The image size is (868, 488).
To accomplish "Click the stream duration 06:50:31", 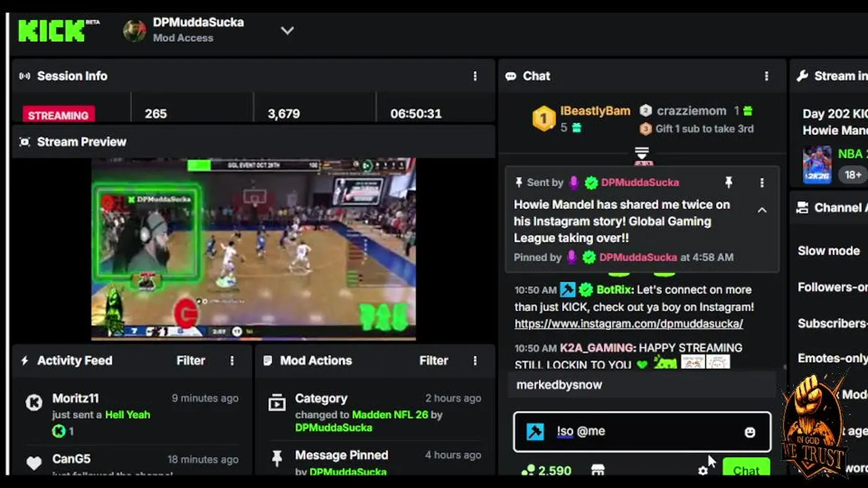I will pyautogui.click(x=416, y=114).
